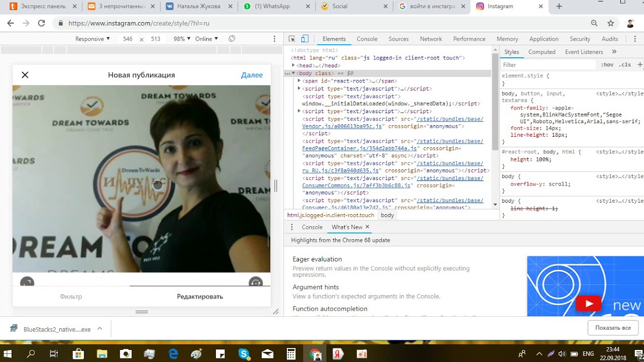The width and height of the screenshot is (644, 362).
Task: Open the Sources tab
Action: (x=398, y=39)
